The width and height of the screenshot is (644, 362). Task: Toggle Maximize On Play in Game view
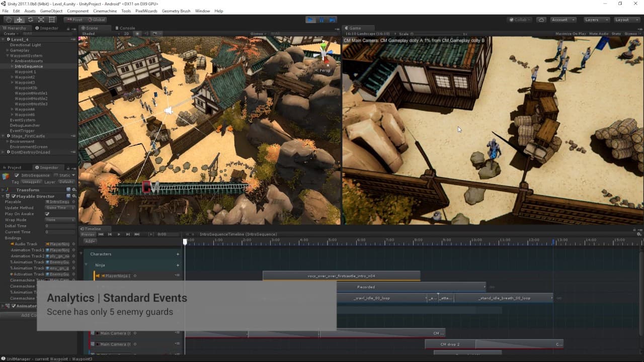click(x=571, y=34)
